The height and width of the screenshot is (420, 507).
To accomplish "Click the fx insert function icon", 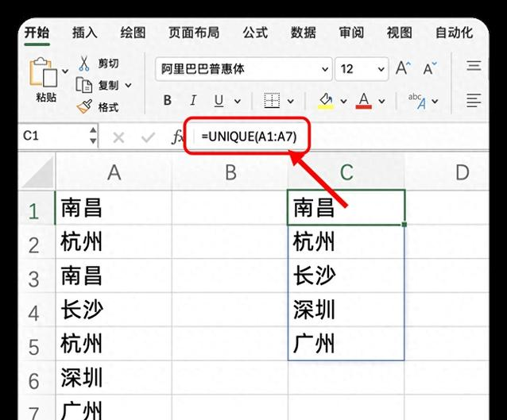I will [x=177, y=137].
